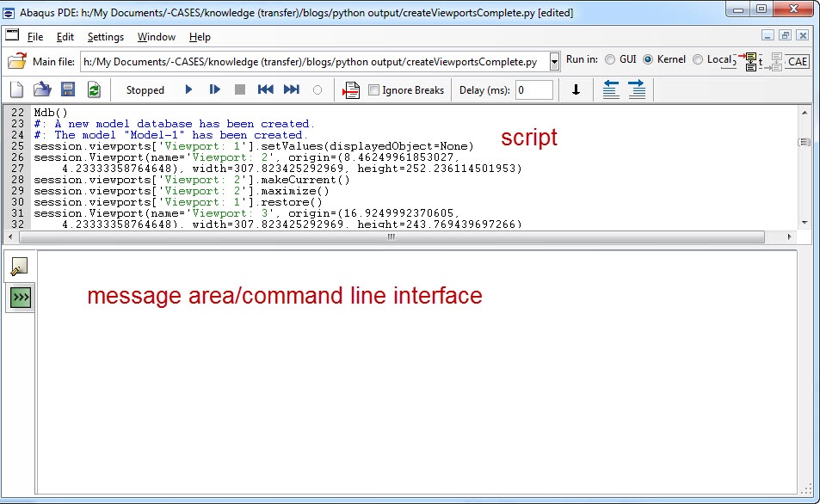Select the go to start icon
This screenshot has width=820, height=504.
pyautogui.click(x=266, y=89)
